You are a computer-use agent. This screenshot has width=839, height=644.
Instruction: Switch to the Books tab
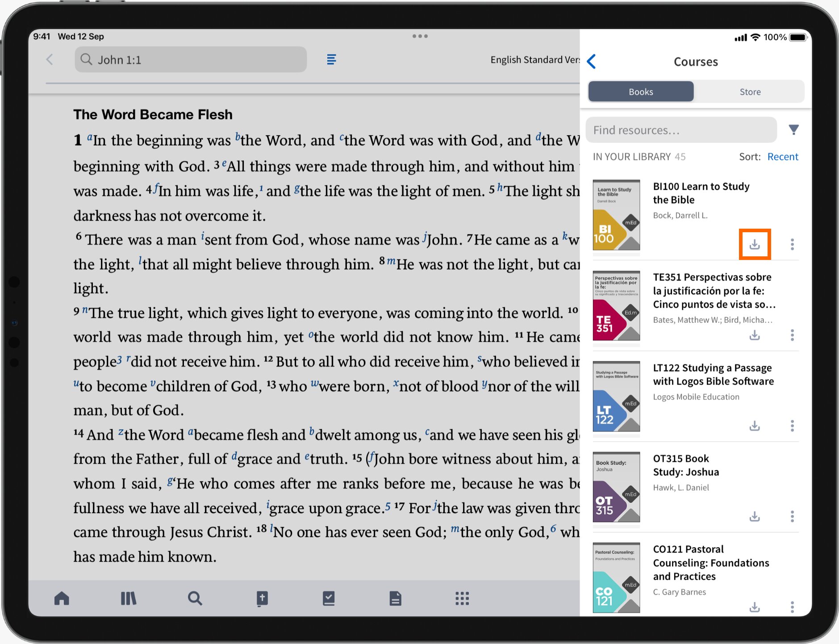tap(641, 92)
